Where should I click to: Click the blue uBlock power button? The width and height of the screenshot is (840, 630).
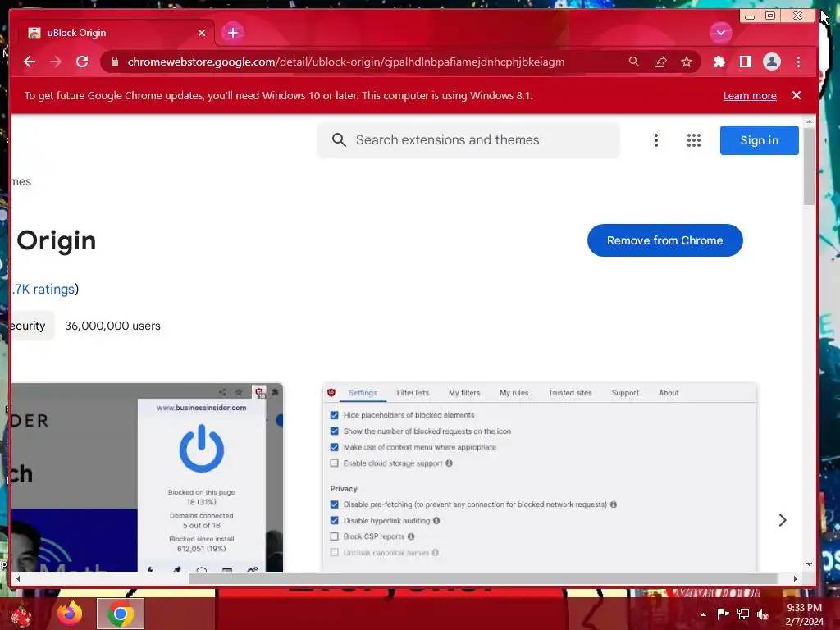click(x=202, y=449)
